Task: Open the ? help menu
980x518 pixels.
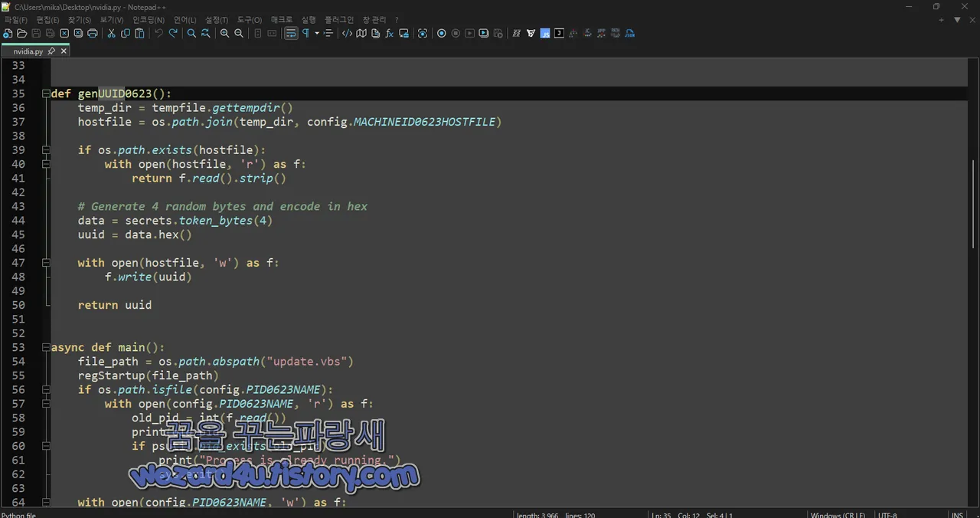Action: pos(396,19)
